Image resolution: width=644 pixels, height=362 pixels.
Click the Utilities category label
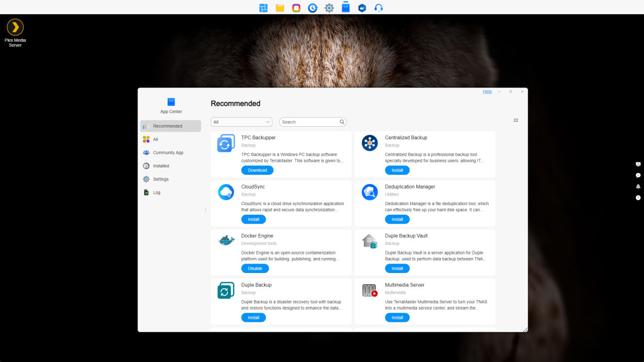point(392,194)
